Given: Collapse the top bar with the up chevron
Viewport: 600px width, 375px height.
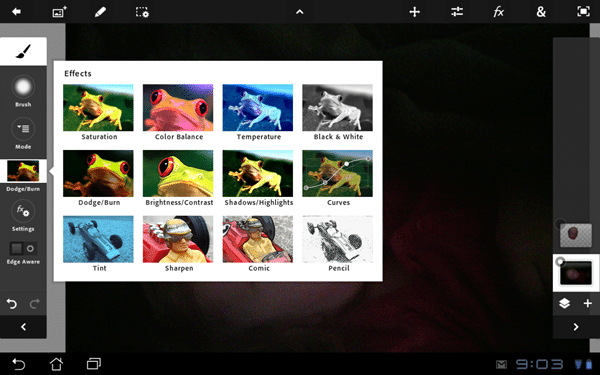Looking at the screenshot, I should [300, 12].
